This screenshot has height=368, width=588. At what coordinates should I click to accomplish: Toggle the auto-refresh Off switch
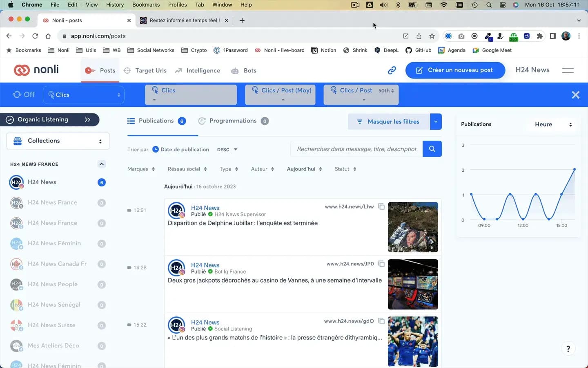[24, 94]
